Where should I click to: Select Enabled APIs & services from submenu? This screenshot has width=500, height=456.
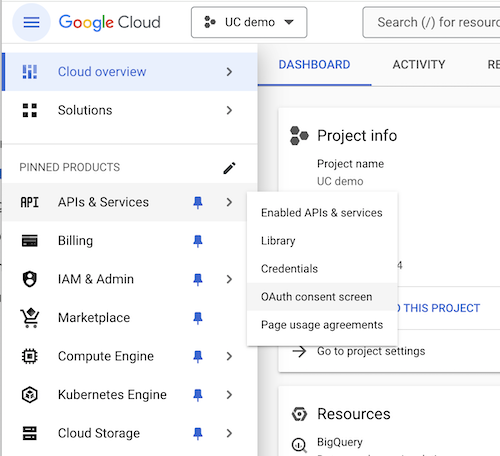pyautogui.click(x=322, y=213)
